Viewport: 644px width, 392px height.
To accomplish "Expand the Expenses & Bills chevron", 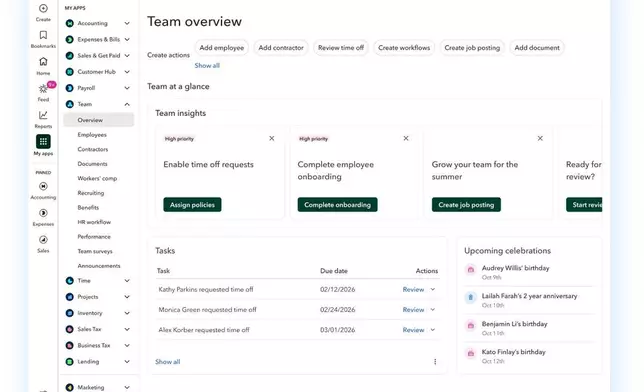I will [x=127, y=39].
